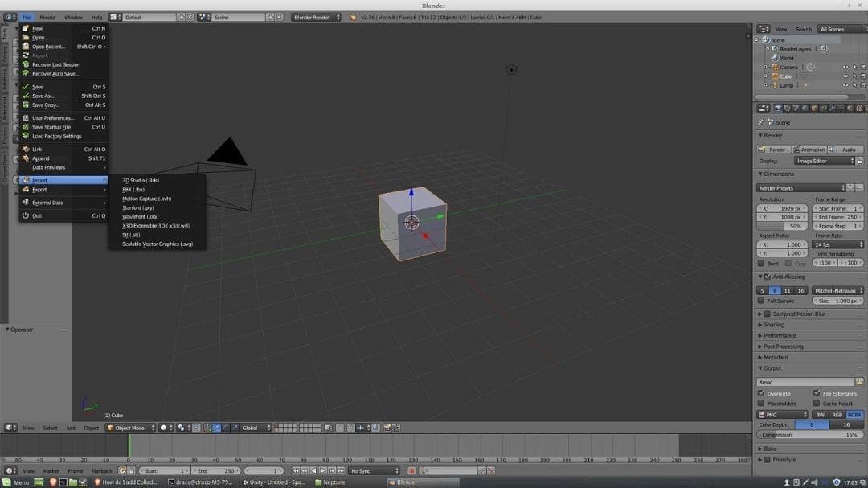Click the Audio mixdown button
868x488 pixels.
pyautogui.click(x=845, y=150)
